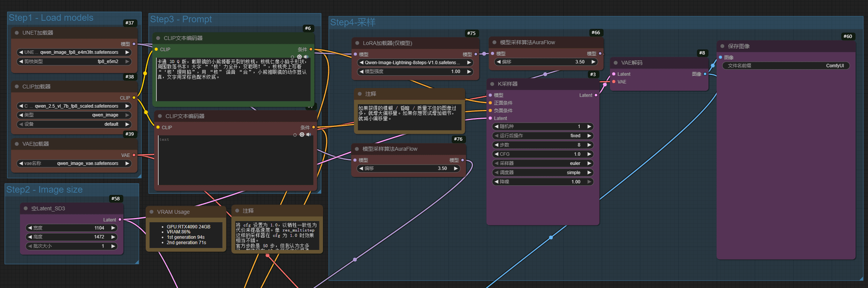
Task: Increase 模型强度 with its right arrow
Action: click(x=469, y=72)
